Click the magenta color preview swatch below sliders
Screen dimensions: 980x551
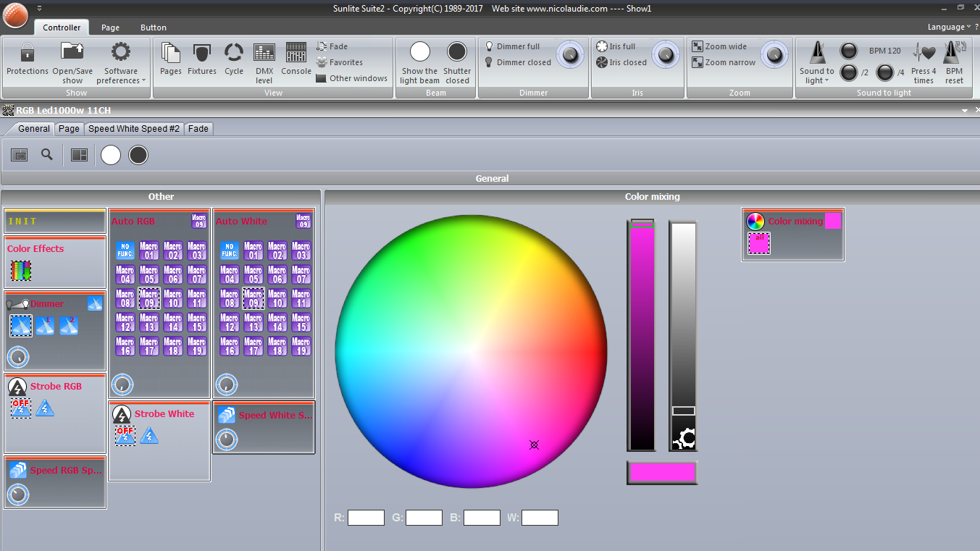coord(662,472)
